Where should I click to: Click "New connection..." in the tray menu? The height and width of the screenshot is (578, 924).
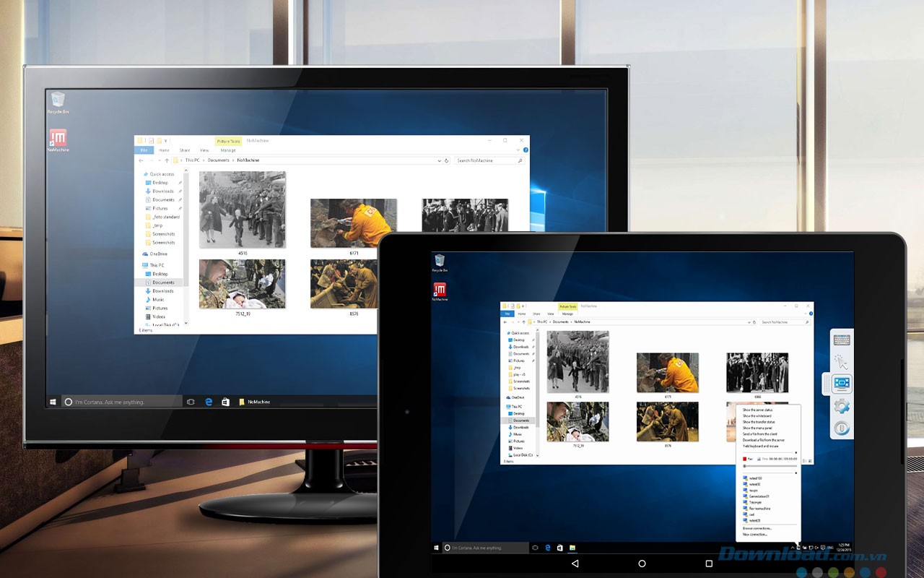tap(755, 535)
